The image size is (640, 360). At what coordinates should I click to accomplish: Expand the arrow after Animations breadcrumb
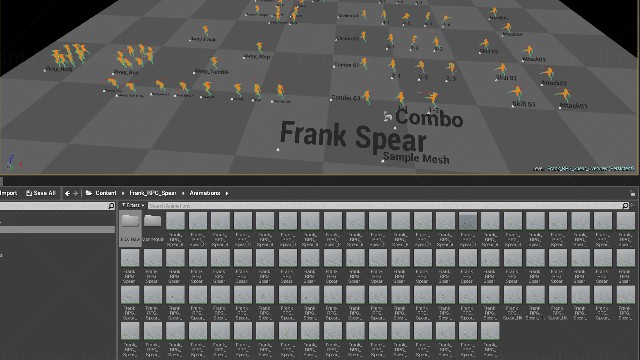click(x=227, y=193)
